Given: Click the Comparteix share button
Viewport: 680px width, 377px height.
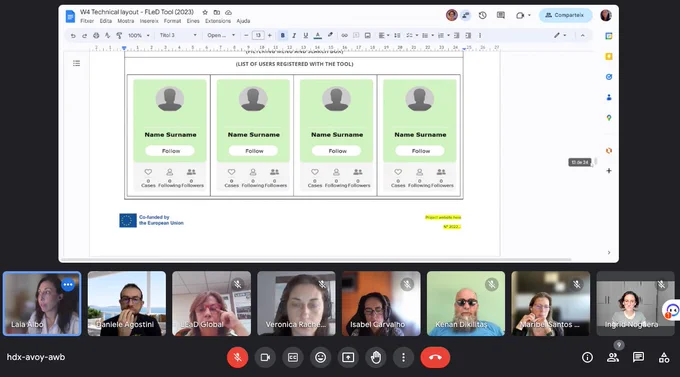Looking at the screenshot, I should click(566, 15).
